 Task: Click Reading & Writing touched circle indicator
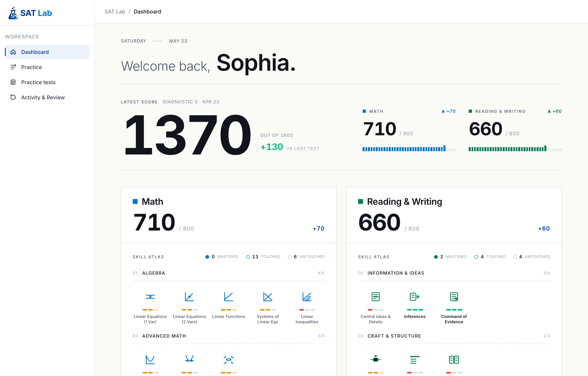[476, 257]
